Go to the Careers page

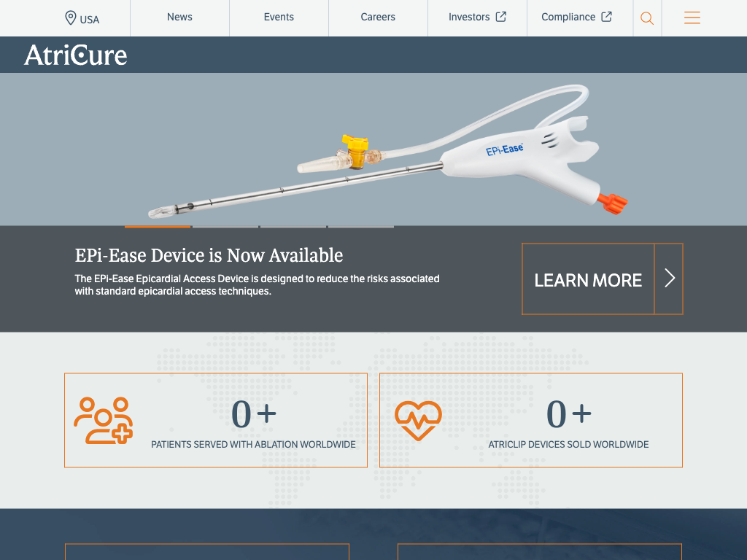coord(378,17)
